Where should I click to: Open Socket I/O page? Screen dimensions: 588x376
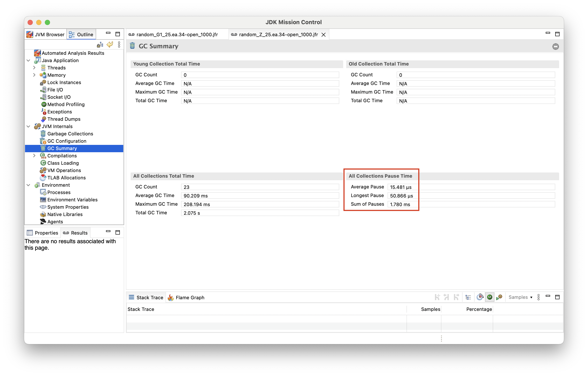59,97
